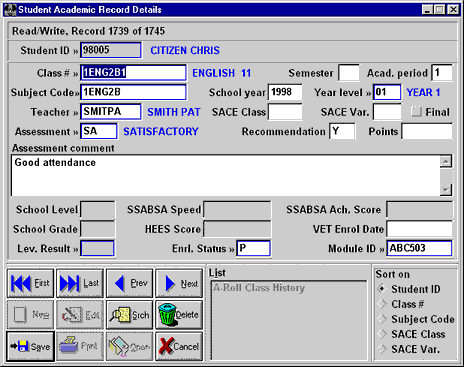Maximize the Student Academic Record window
This screenshot has height=367, width=464.
(439, 10)
